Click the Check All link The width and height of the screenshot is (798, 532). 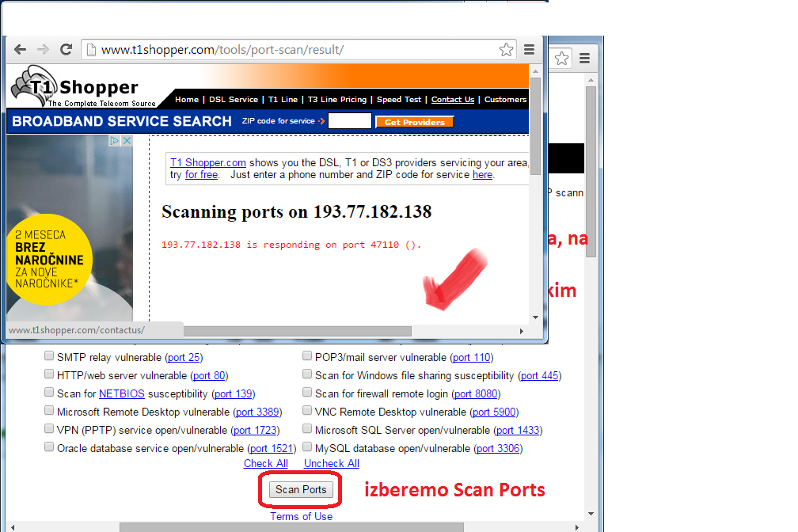tap(266, 463)
